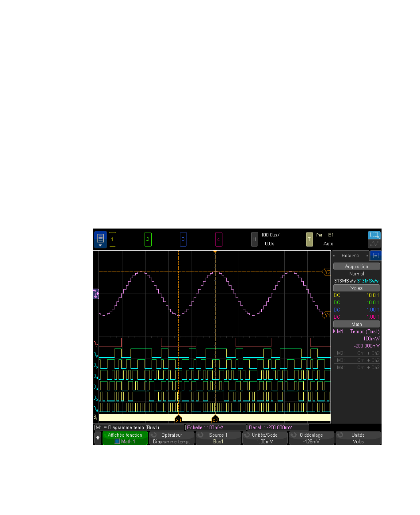Open the main menu icon at top-left

[100, 239]
